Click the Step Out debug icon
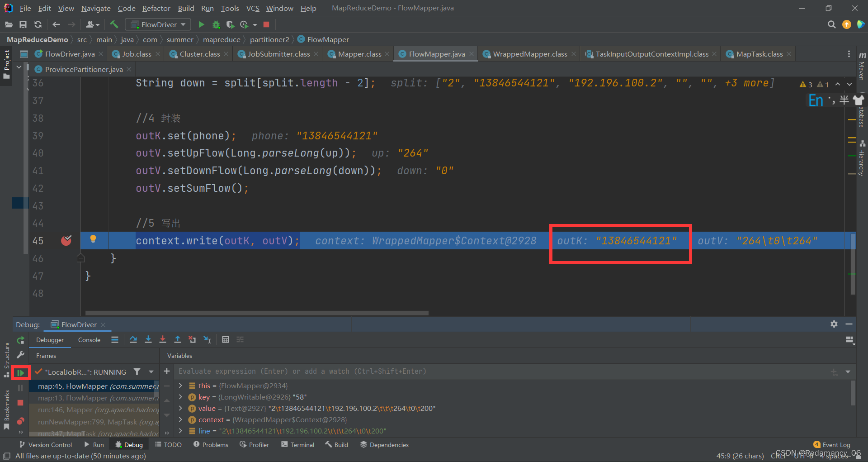The height and width of the screenshot is (462, 868). click(178, 339)
